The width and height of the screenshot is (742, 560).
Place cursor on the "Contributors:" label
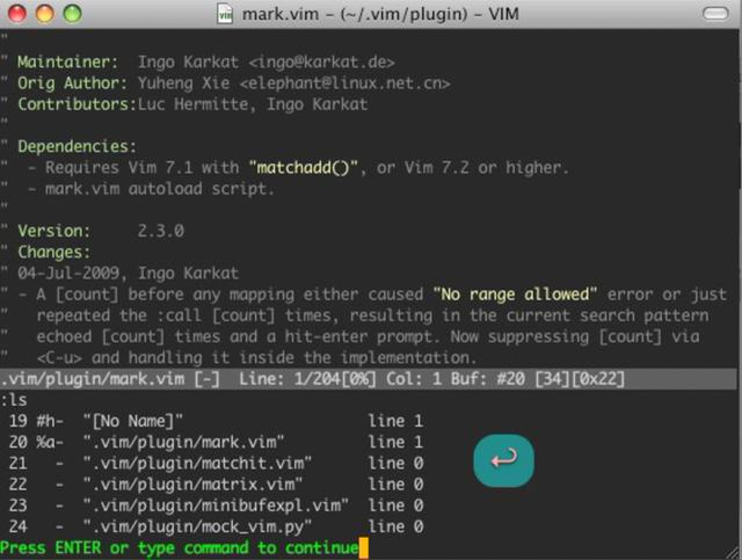[x=77, y=104]
